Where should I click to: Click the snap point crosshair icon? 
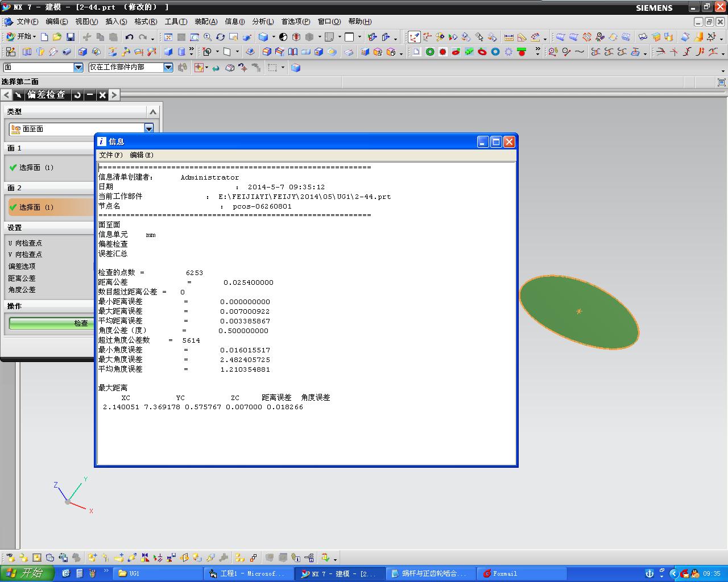click(198, 68)
